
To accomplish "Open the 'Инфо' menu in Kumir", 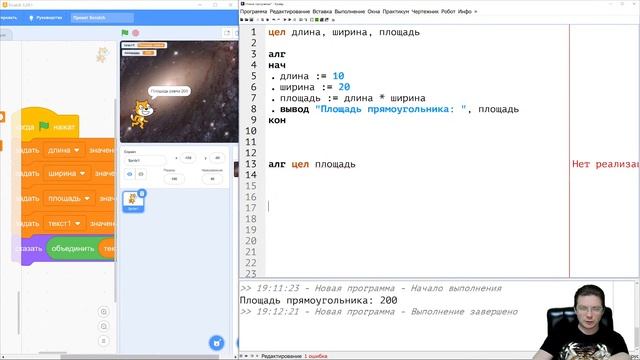I will (464, 11).
